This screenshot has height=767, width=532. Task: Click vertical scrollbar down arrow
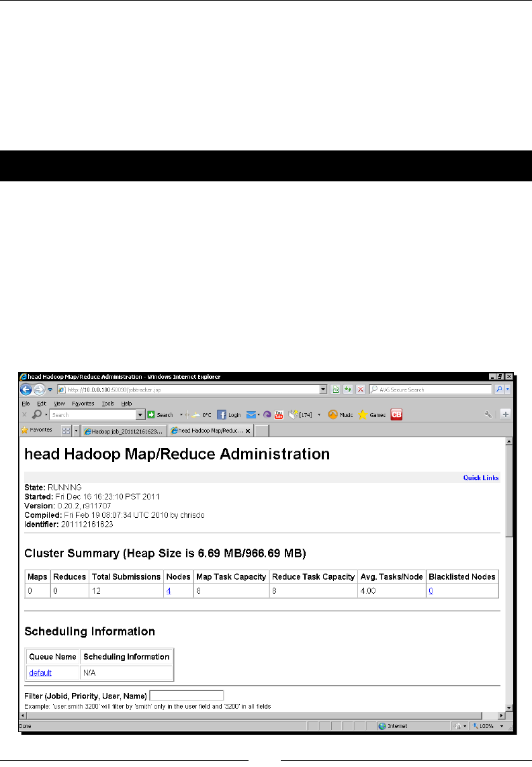tap(508, 707)
